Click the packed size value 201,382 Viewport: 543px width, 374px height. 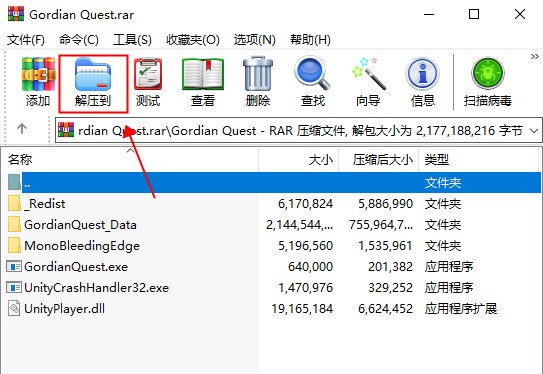click(x=390, y=267)
